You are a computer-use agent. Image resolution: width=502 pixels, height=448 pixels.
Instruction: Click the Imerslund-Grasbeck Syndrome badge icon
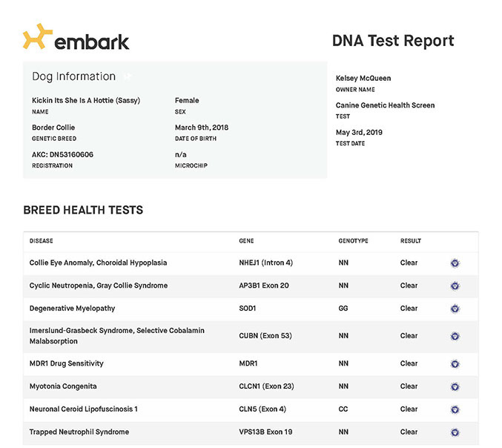click(455, 336)
